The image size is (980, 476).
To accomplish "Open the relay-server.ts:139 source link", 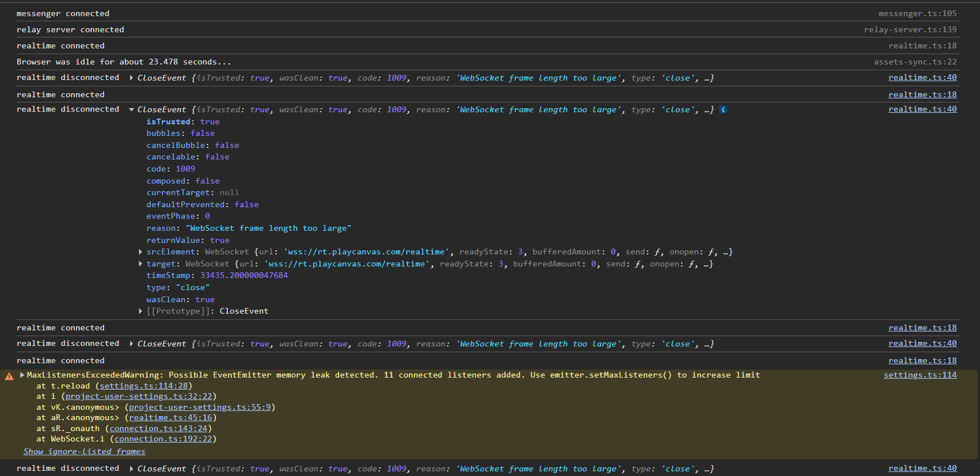I will coord(910,29).
